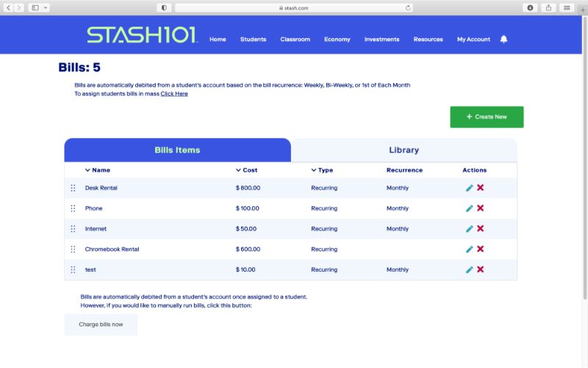Click the Actions column header
Viewport: 588px width, 368px height.
click(x=474, y=170)
